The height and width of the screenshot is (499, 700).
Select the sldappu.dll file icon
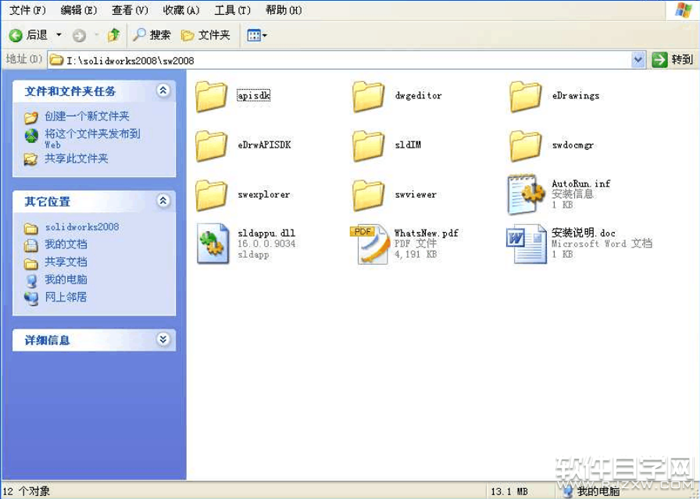pyautogui.click(x=213, y=244)
